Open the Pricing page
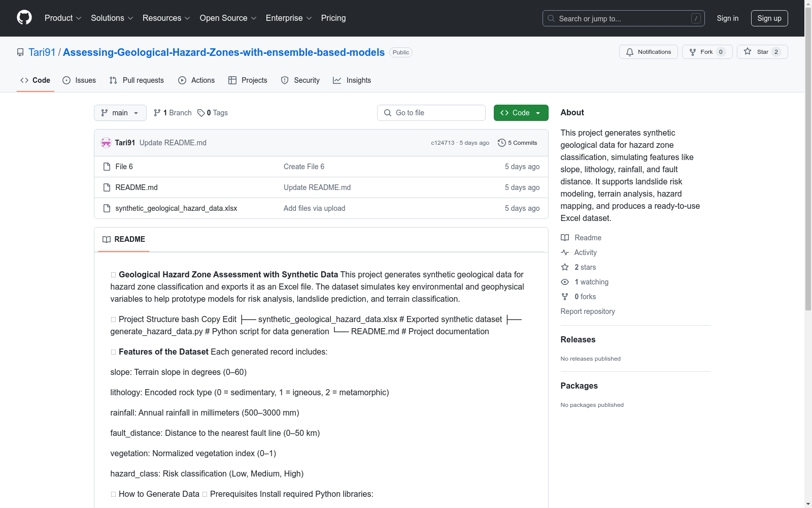 (333, 18)
